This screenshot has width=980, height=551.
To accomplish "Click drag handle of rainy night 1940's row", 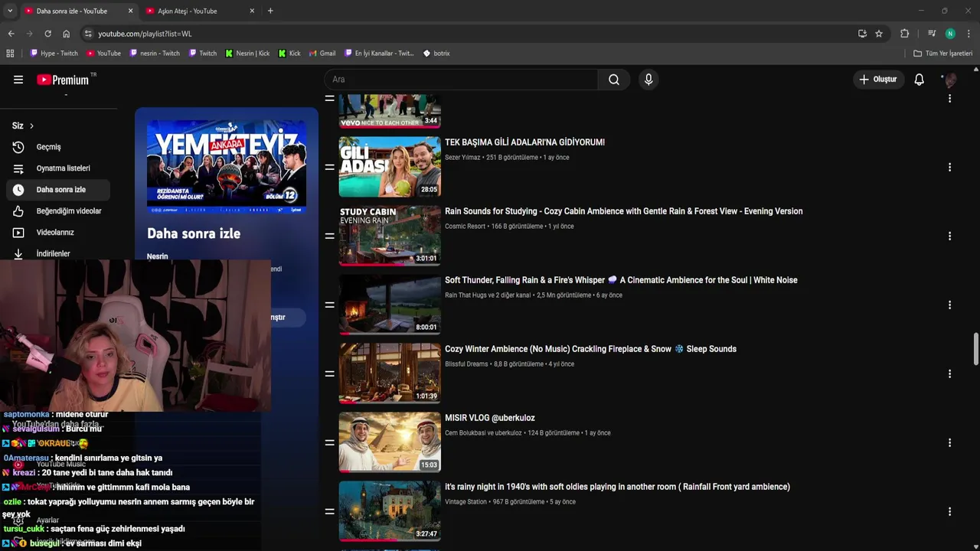I will 329,511.
